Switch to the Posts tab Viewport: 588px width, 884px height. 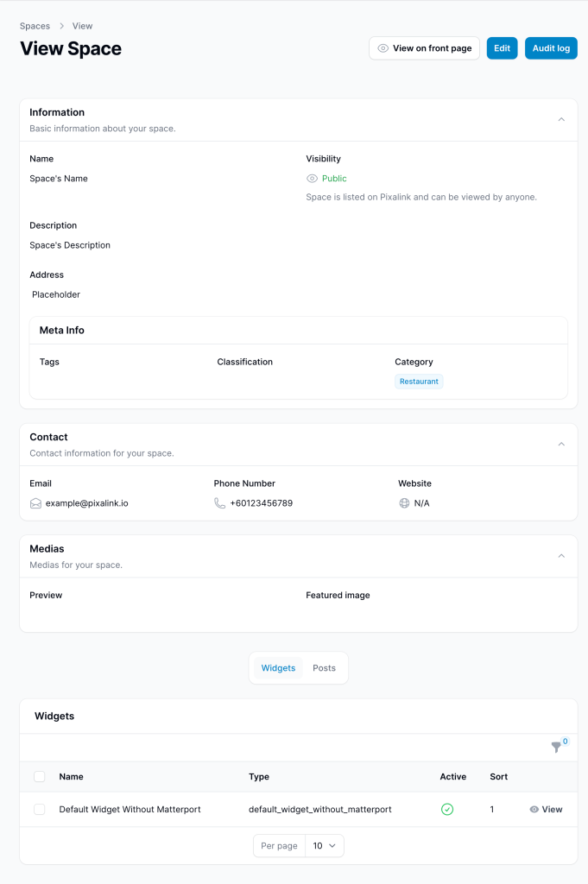click(x=324, y=668)
